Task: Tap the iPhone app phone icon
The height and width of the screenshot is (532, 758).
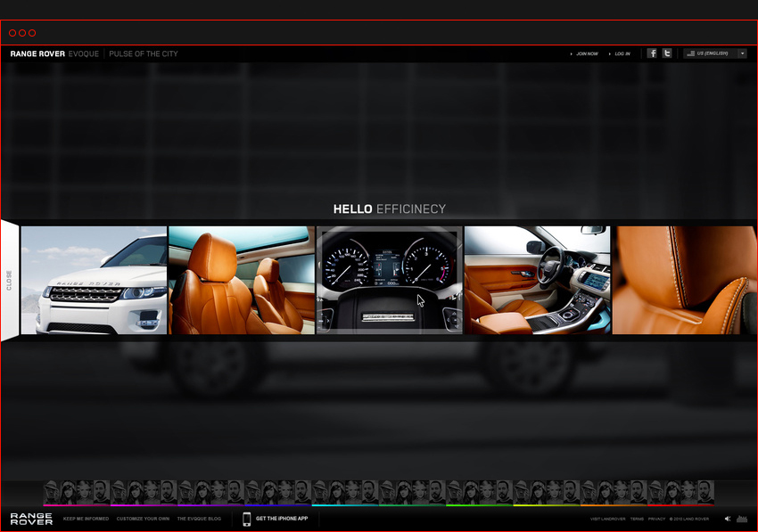Action: point(246,519)
